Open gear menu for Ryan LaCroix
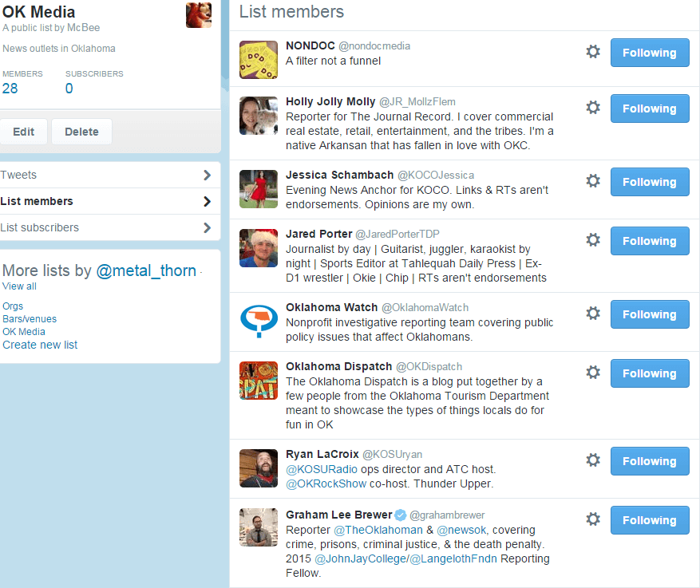The width and height of the screenshot is (700, 588). pyautogui.click(x=593, y=460)
